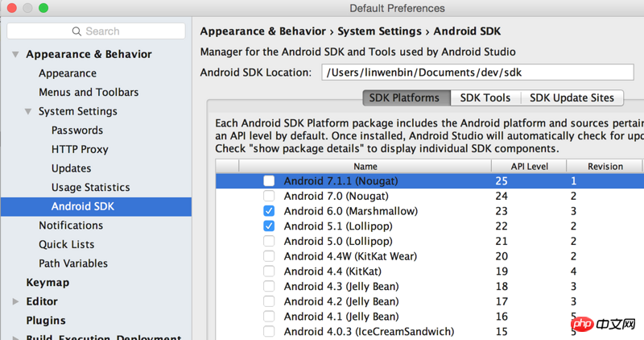Viewport: 644px width, 340px height.
Task: Uncheck Android 5.1 (Lollipop) checkbox
Action: coord(269,226)
